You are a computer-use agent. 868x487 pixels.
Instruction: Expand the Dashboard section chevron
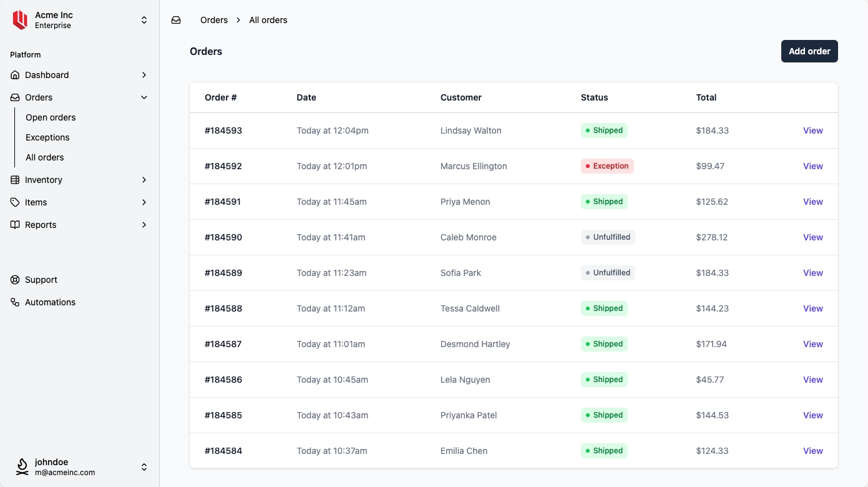pos(144,75)
